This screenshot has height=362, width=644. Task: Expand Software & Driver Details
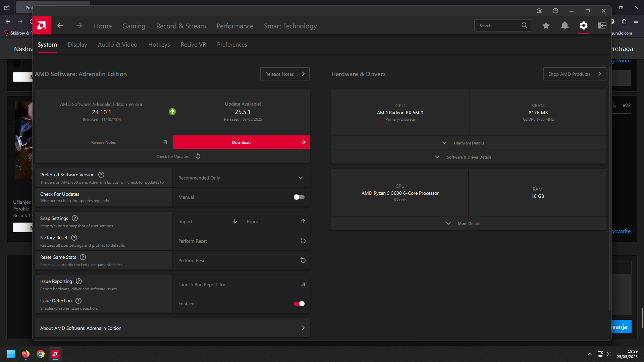[x=469, y=157]
